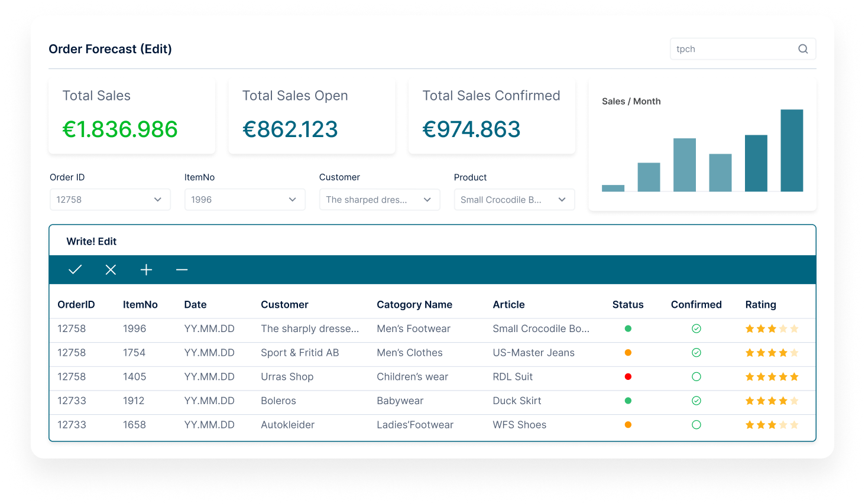Add a new row with the plus icon
The height and width of the screenshot is (504, 865).
tap(146, 269)
